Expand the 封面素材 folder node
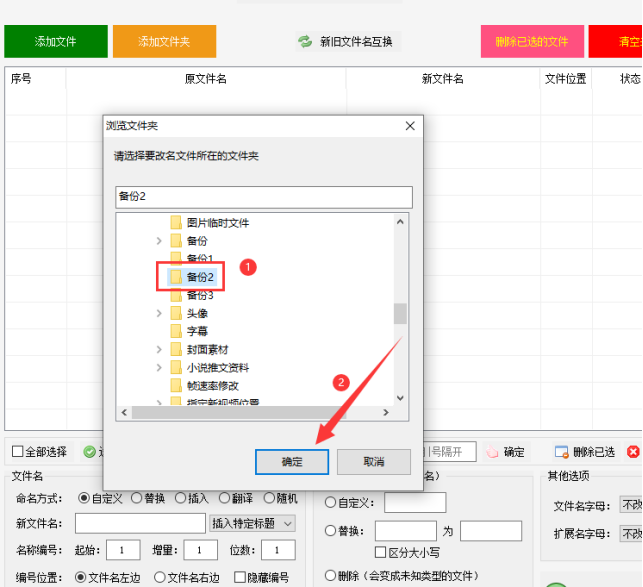643x587 pixels. tap(159, 349)
